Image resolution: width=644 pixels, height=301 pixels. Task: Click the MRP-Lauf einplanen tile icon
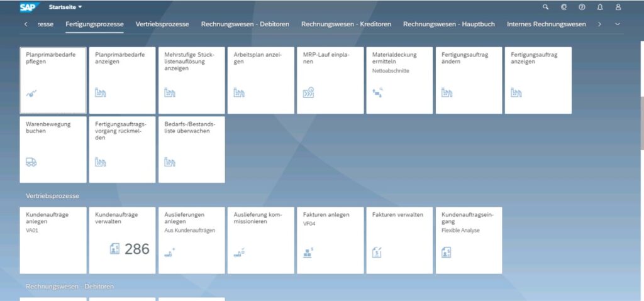pyautogui.click(x=308, y=93)
